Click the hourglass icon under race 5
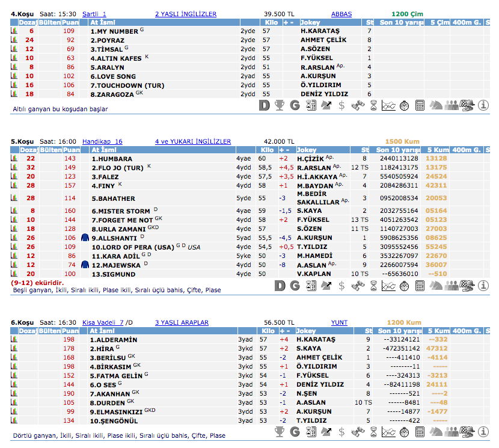The height and width of the screenshot is (448, 499). click(x=373, y=286)
